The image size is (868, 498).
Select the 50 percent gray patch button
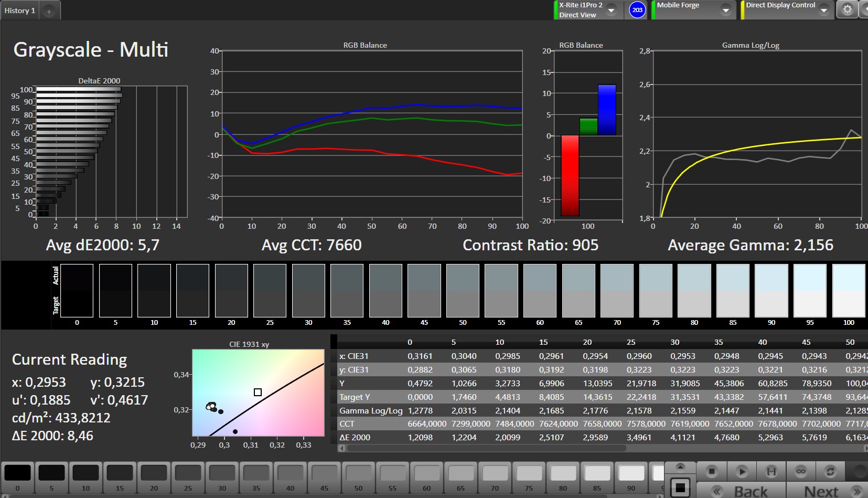[358, 478]
